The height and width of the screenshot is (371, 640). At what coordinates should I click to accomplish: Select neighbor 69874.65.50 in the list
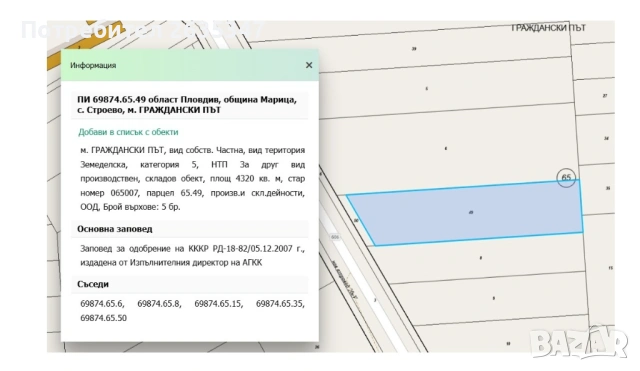coord(104,318)
